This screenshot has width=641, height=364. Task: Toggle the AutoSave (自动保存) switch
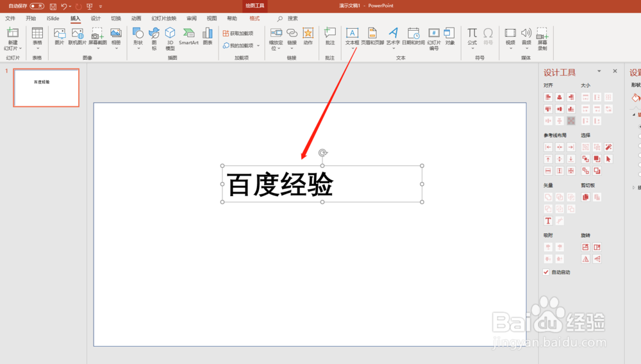pos(37,6)
